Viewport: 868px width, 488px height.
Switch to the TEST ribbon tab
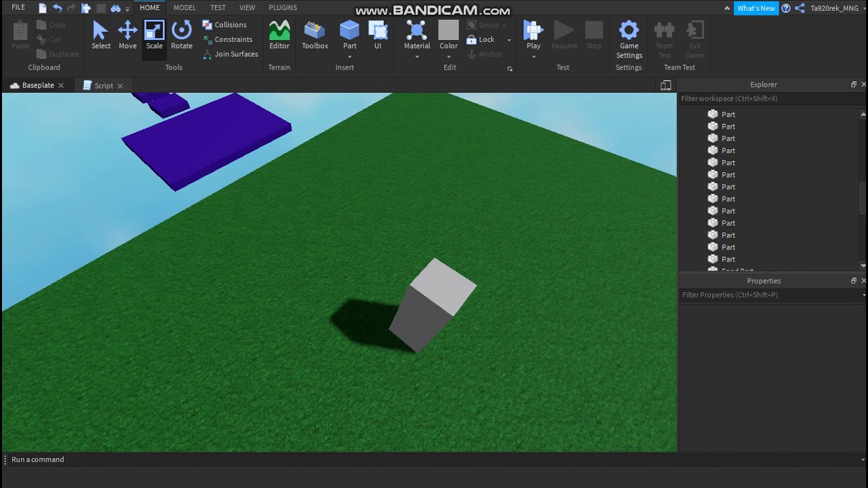pos(218,7)
